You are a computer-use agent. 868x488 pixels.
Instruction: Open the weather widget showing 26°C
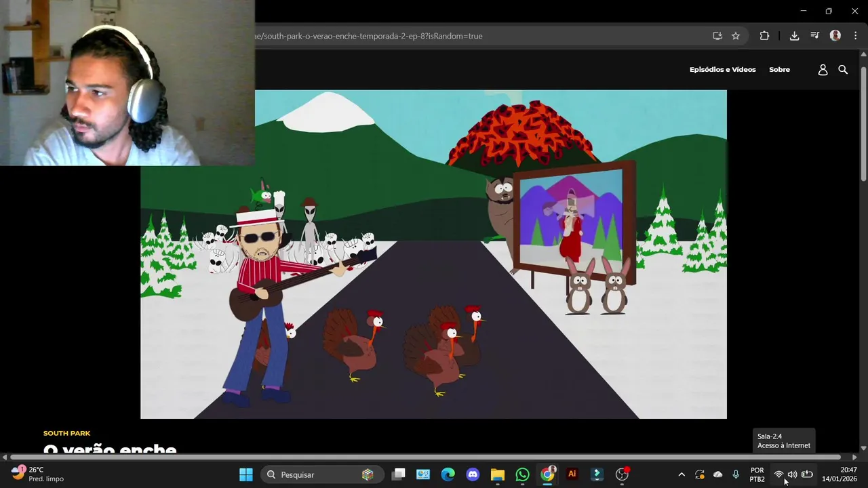click(38, 474)
